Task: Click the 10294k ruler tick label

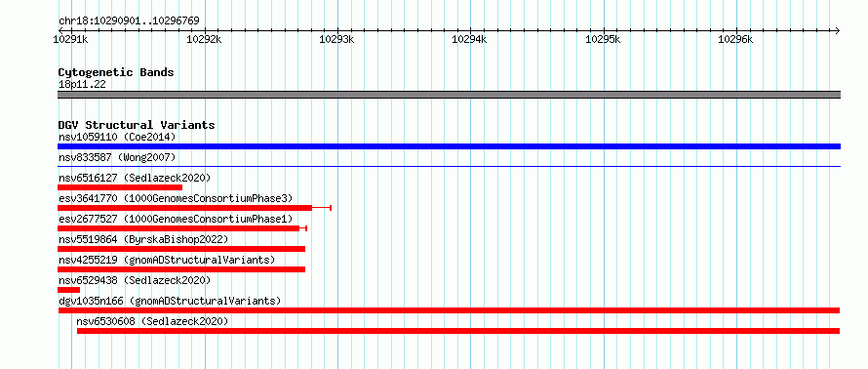Action: [x=469, y=39]
